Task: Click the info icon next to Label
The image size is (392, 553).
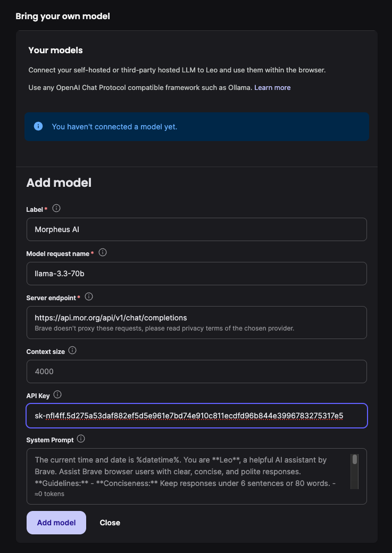Action: point(56,209)
